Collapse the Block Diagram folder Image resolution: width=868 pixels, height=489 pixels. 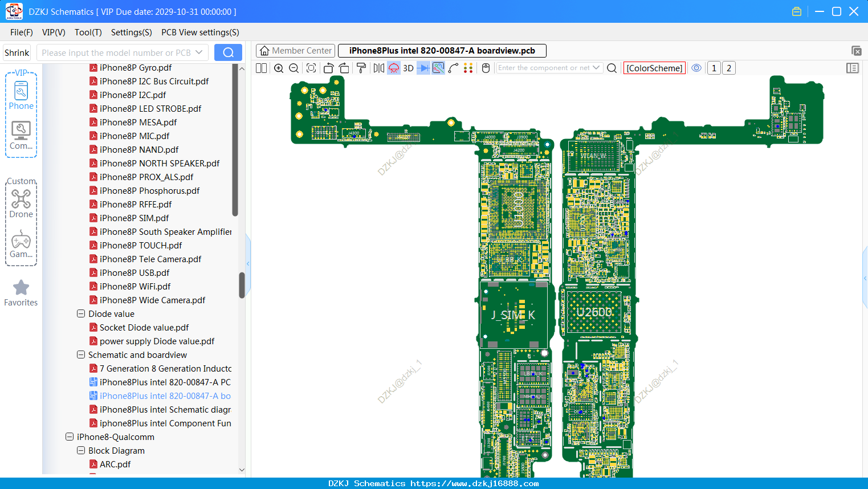(x=81, y=451)
